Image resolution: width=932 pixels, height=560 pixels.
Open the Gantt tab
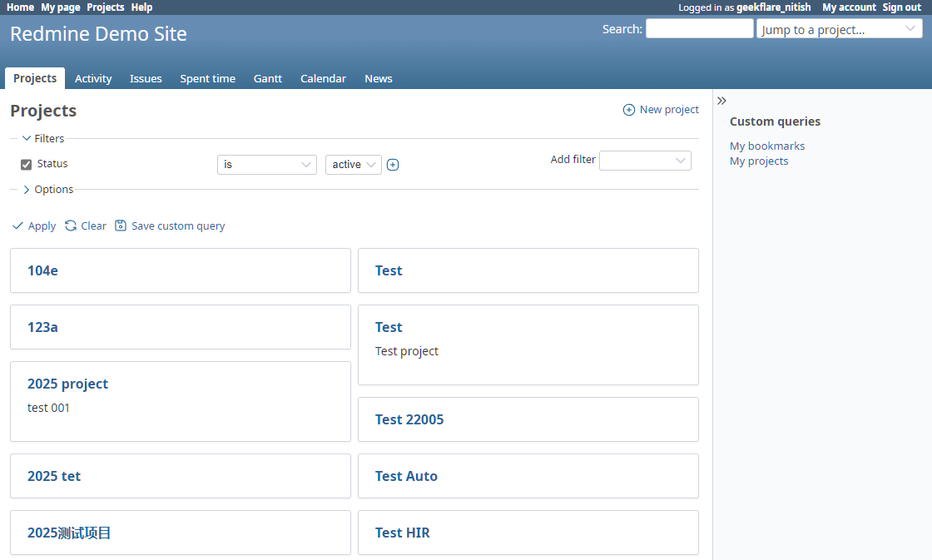pyautogui.click(x=268, y=78)
